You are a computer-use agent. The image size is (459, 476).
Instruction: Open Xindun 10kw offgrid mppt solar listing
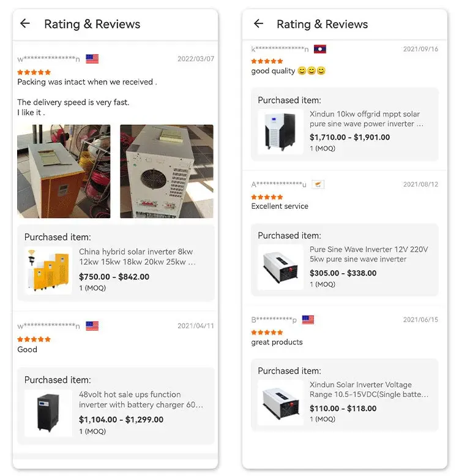[366, 119]
